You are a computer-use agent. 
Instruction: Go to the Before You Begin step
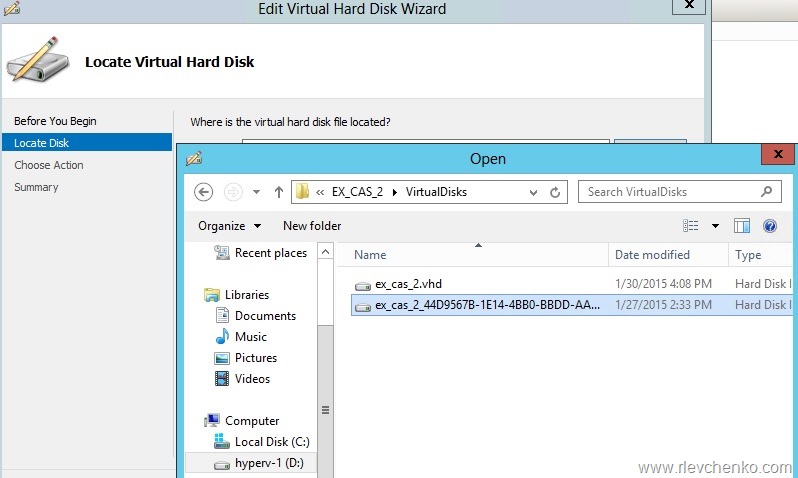point(55,121)
